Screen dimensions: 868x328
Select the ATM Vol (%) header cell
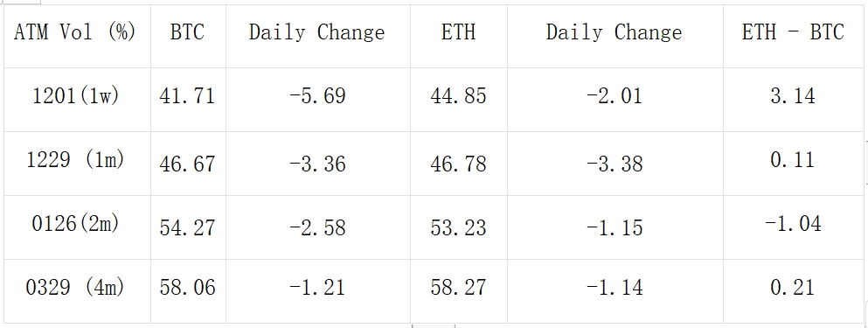(x=77, y=37)
